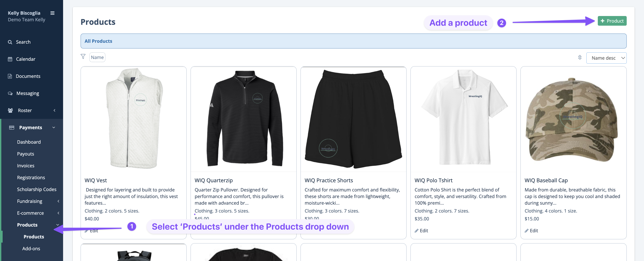Go to Payouts in sidebar

click(x=25, y=154)
